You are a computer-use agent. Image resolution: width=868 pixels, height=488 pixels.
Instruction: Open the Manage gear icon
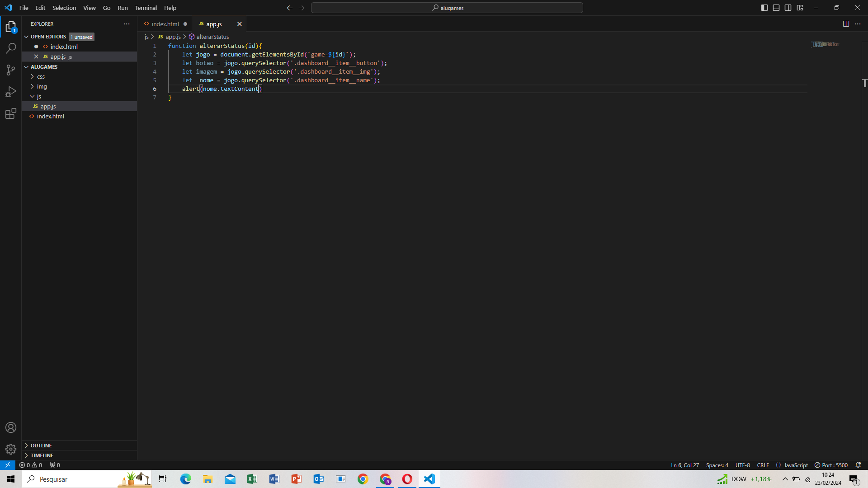tap(11, 449)
